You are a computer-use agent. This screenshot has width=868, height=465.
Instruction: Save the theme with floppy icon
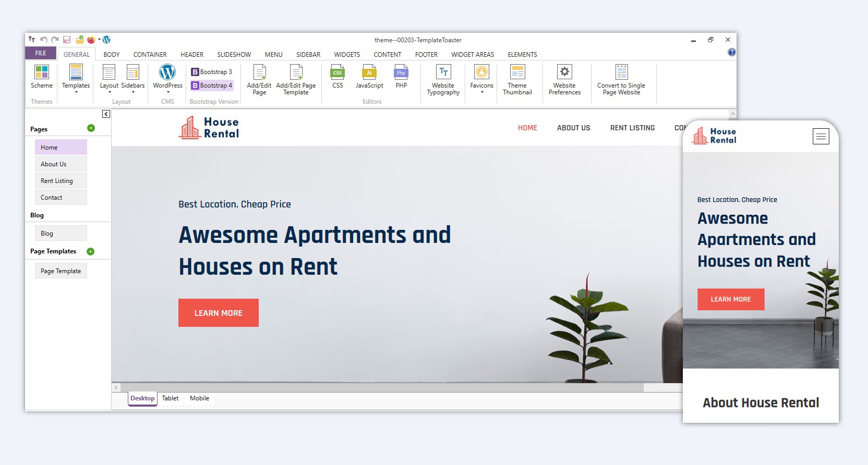(67, 40)
